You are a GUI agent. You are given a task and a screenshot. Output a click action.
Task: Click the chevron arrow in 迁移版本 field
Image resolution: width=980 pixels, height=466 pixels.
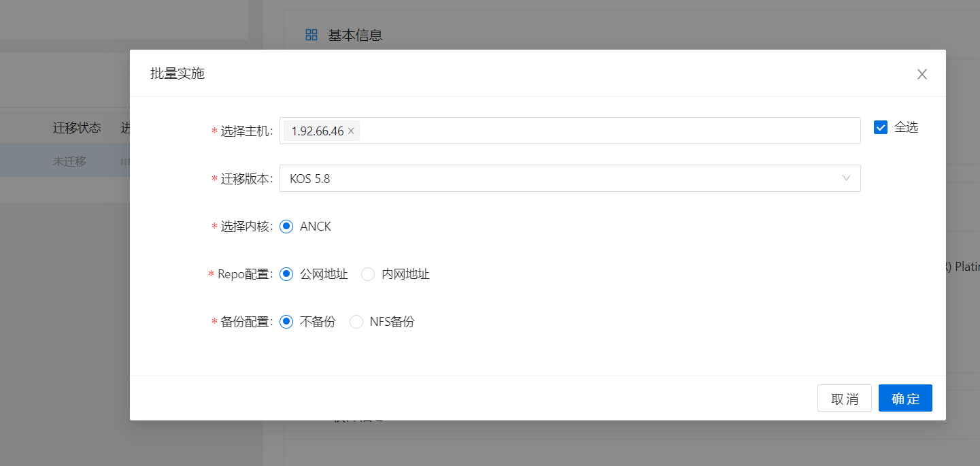point(846,178)
